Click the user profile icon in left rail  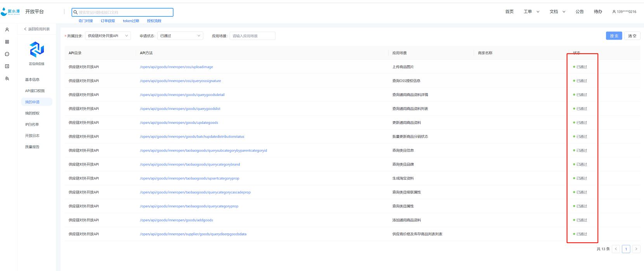7,30
